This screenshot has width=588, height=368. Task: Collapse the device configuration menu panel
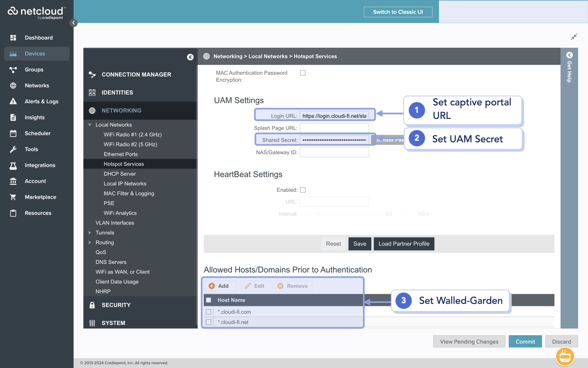pos(190,57)
